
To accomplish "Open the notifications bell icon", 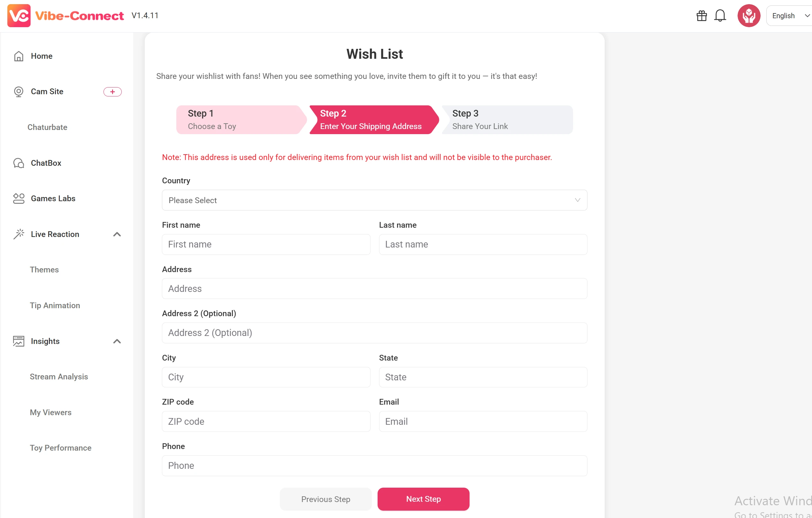I will (x=720, y=16).
